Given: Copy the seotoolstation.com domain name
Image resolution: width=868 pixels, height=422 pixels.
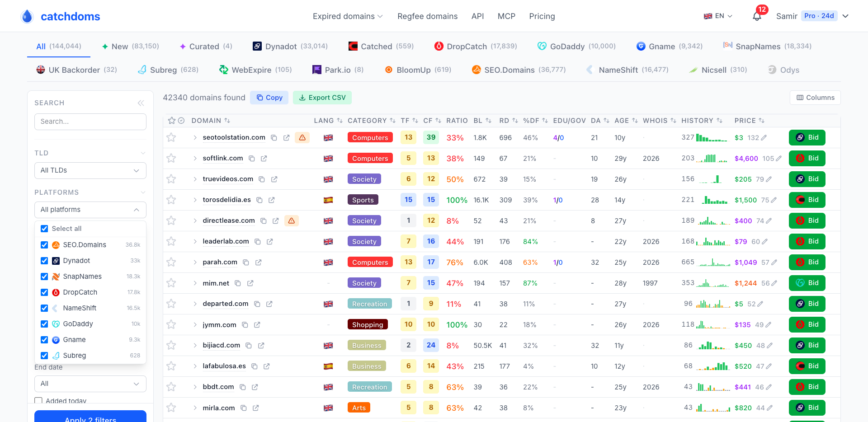Looking at the screenshot, I should 274,138.
